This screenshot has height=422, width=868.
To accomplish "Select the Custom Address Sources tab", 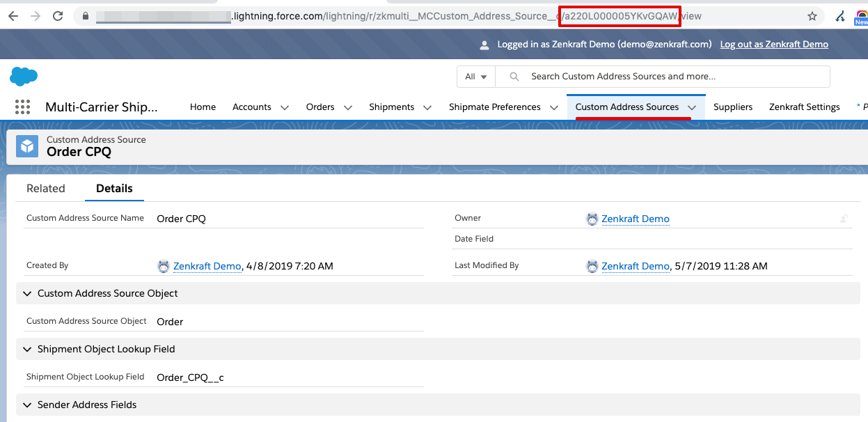I will (x=627, y=107).
